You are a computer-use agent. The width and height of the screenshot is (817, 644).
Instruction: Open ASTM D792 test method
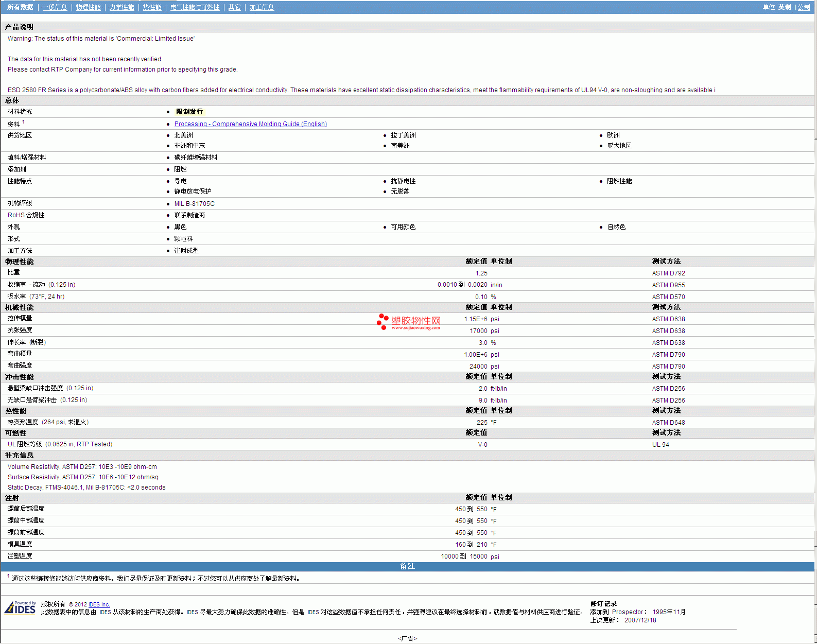(x=668, y=273)
